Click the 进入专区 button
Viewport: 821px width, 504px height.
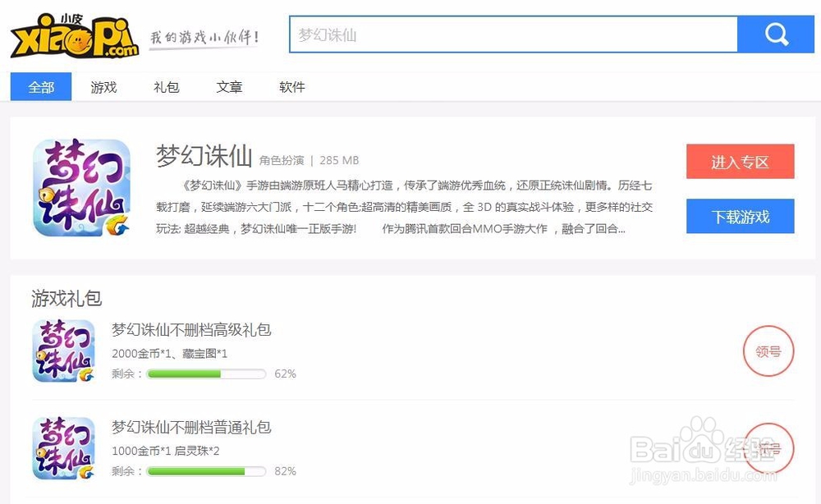coord(740,162)
